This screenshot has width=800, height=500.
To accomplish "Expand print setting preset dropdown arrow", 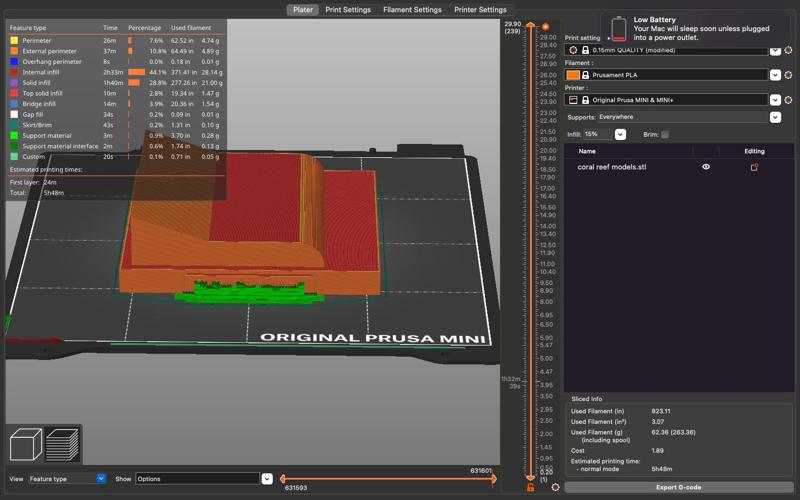I will (775, 50).
